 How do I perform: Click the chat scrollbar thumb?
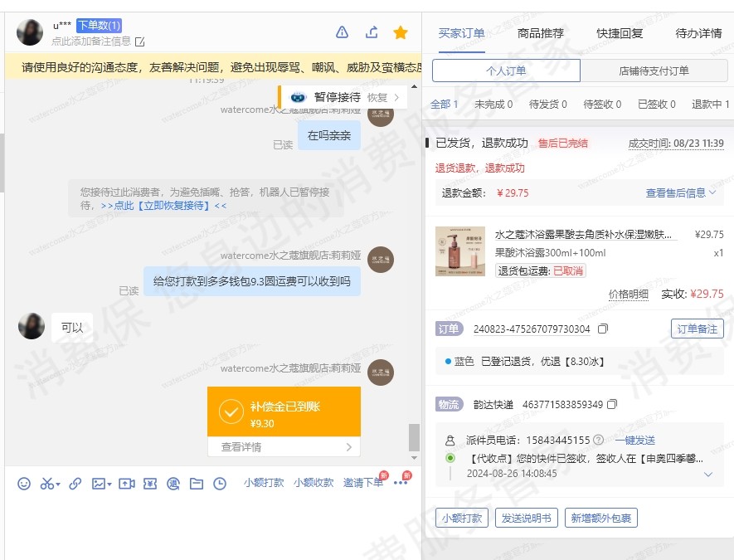point(414,437)
